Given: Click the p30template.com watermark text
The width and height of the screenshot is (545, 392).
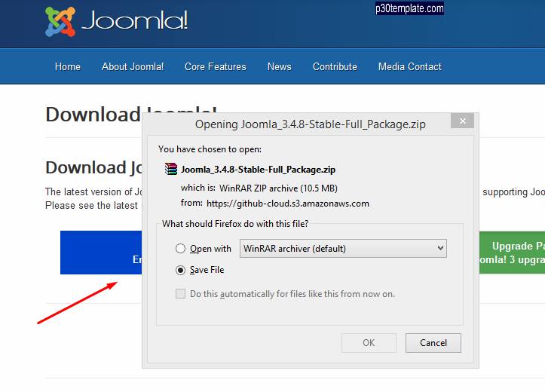Looking at the screenshot, I should click(409, 9).
